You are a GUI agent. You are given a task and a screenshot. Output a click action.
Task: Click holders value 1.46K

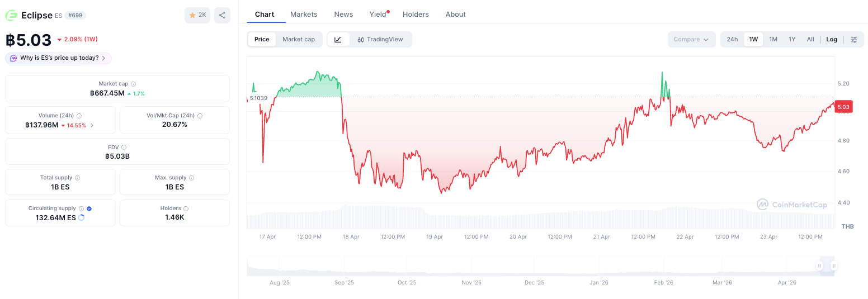click(x=174, y=217)
